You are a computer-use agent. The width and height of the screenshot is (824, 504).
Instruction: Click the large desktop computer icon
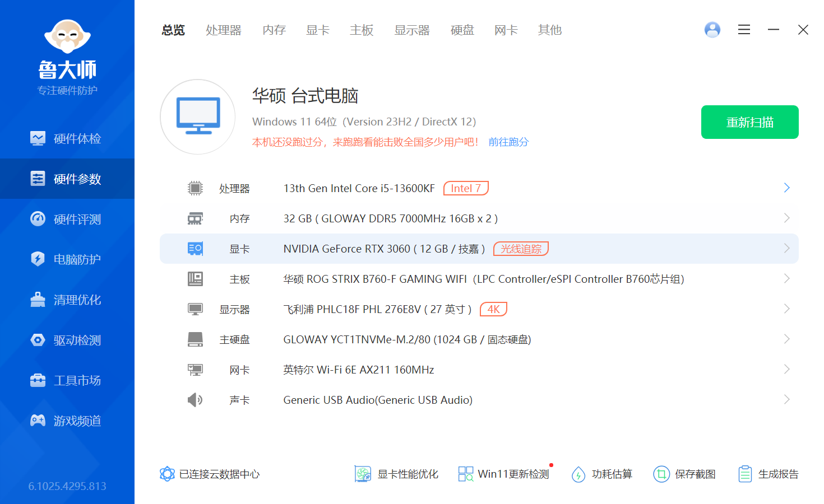(x=198, y=116)
